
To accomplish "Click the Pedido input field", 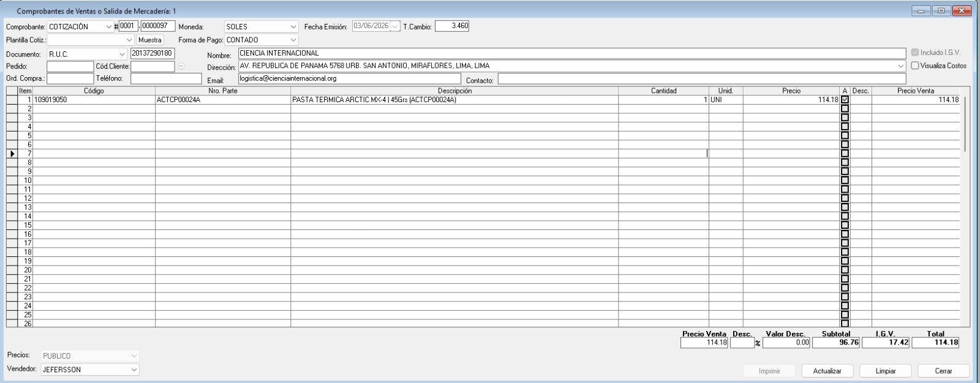I will click(x=70, y=66).
